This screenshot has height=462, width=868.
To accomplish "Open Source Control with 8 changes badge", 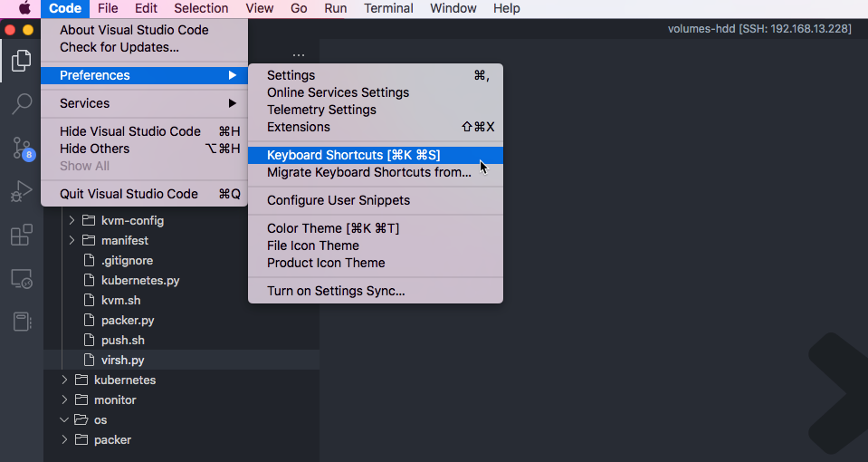I will pos(23,149).
